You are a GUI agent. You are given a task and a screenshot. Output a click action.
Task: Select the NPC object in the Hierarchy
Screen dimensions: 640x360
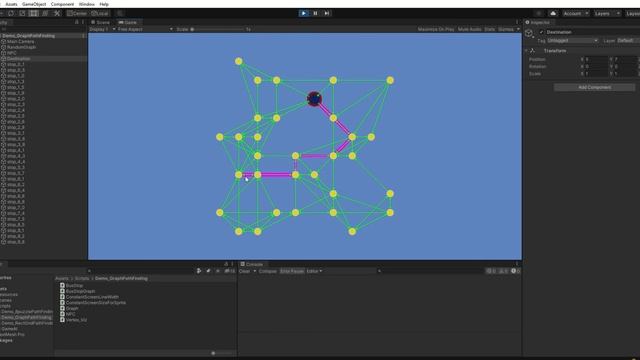(11, 53)
